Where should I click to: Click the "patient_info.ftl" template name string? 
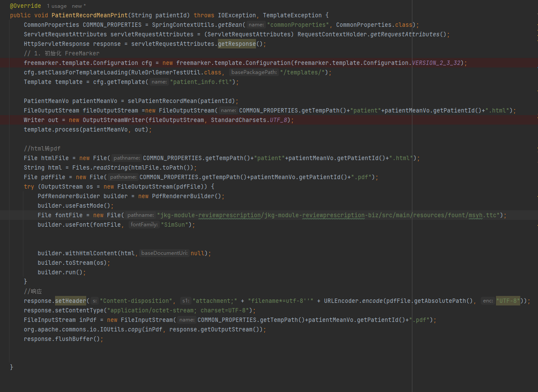pyautogui.click(x=202, y=82)
